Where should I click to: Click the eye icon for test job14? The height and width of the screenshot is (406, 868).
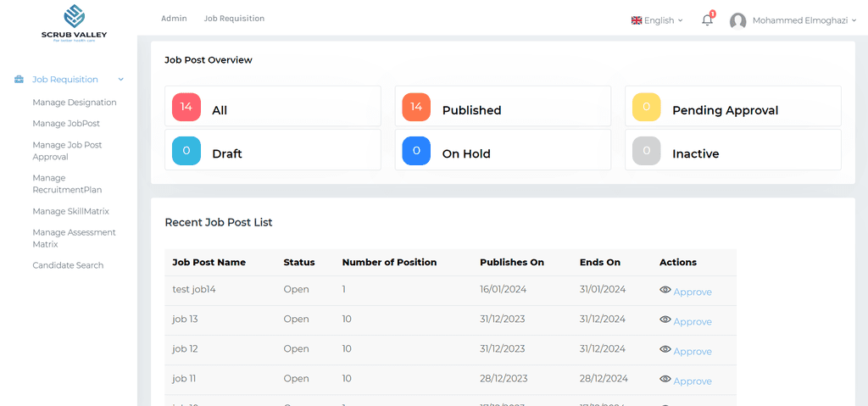(665, 290)
